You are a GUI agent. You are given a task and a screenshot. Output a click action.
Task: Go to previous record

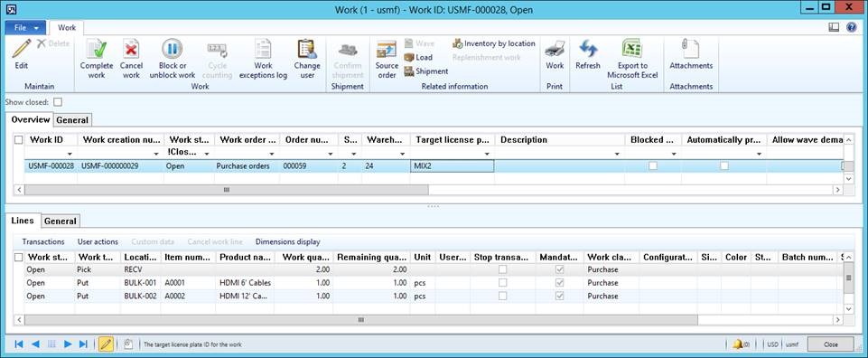pos(35,344)
